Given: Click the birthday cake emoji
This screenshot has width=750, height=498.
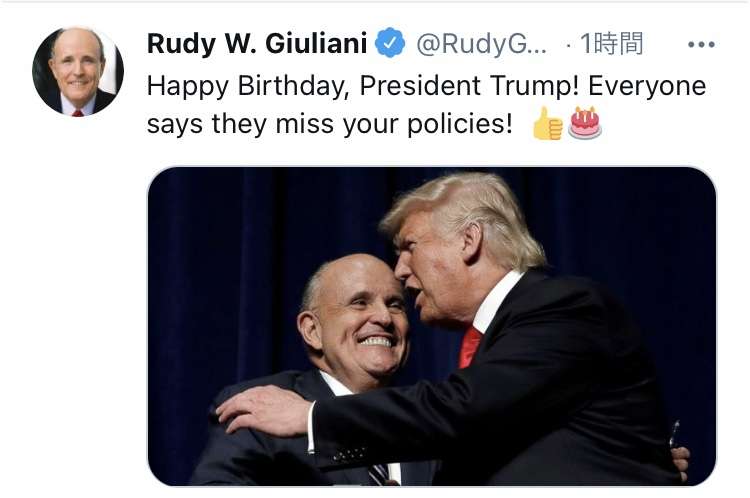Looking at the screenshot, I should [584, 123].
